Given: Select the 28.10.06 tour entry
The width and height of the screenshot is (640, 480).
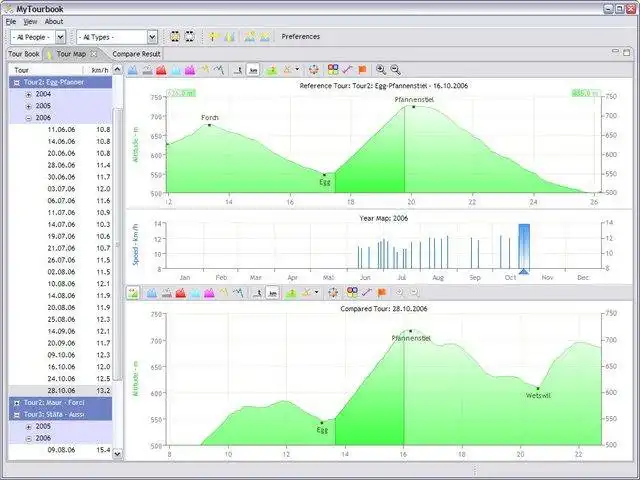Looking at the screenshot, I should tap(60, 391).
